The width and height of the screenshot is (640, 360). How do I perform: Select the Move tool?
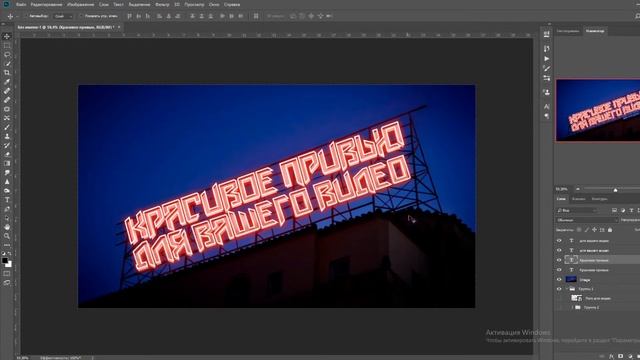[x=7, y=36]
